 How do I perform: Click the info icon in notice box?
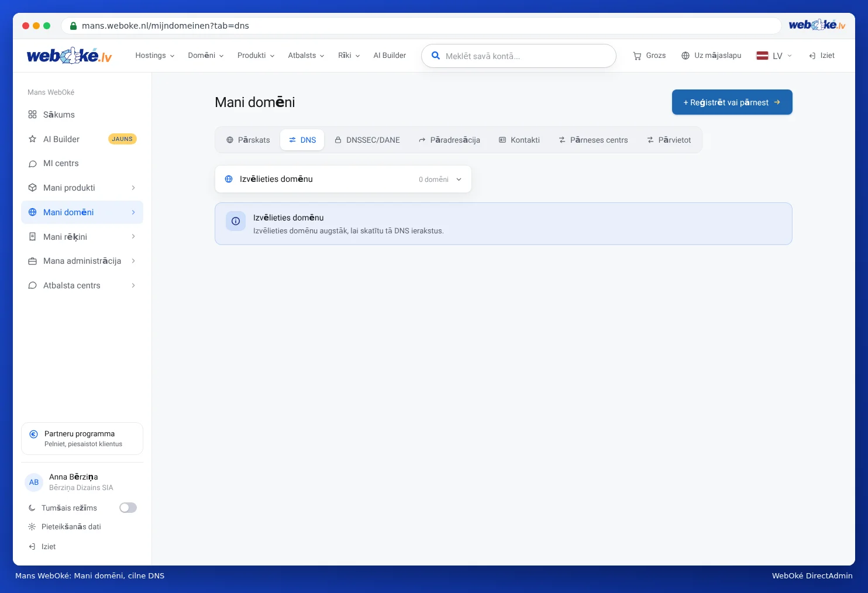(x=236, y=221)
